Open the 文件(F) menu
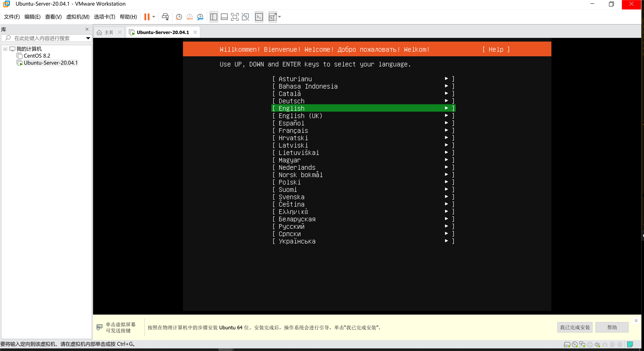The width and height of the screenshot is (644, 351). 12,17
